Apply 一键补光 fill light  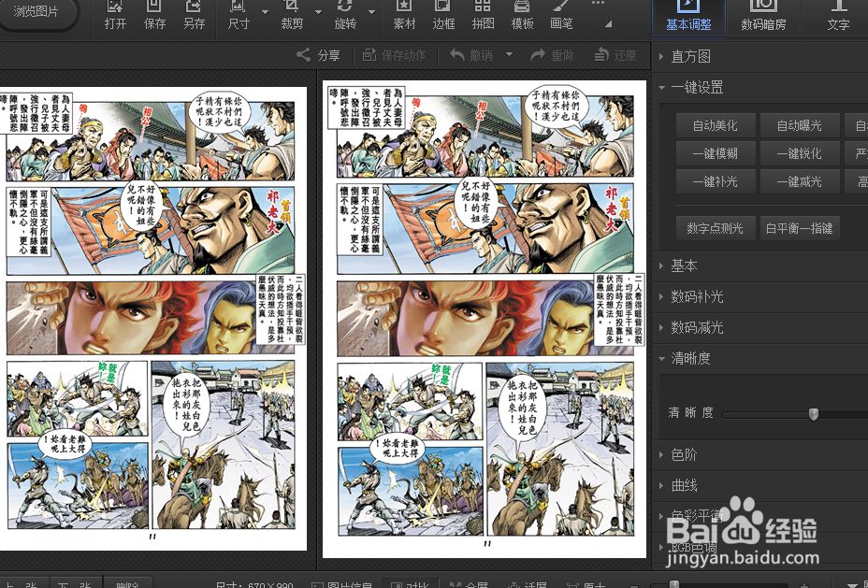[x=716, y=181]
